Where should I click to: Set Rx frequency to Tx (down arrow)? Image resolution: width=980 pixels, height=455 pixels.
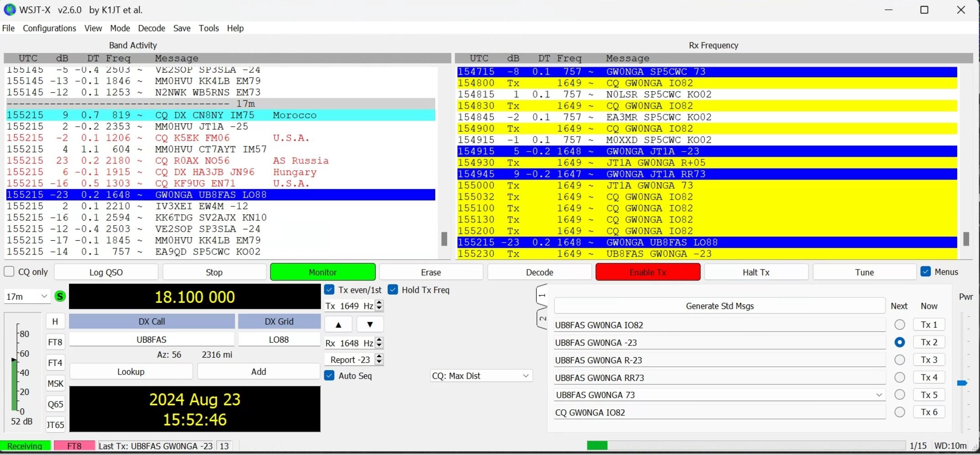click(x=370, y=324)
